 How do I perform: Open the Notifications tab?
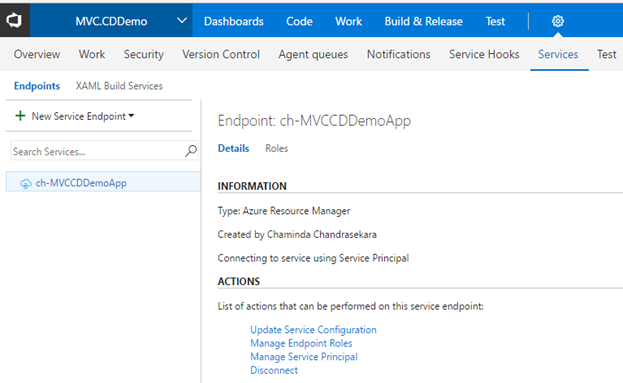[x=399, y=54]
